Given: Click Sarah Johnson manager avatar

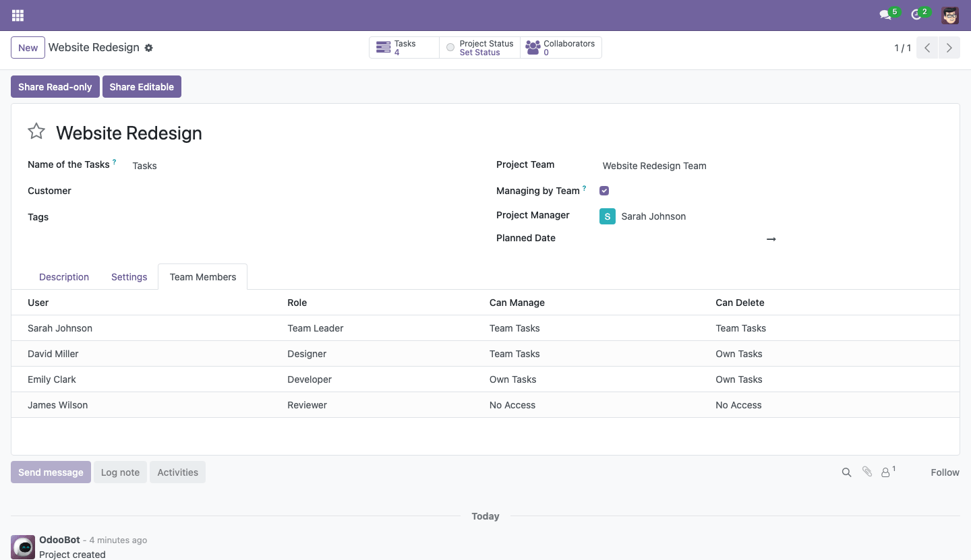Looking at the screenshot, I should (x=608, y=216).
